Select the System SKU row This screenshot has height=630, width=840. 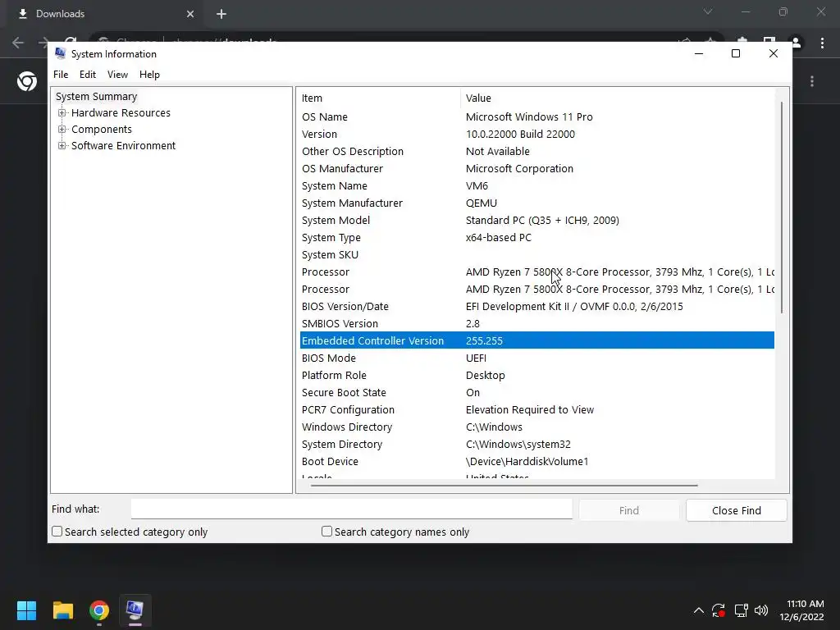click(x=536, y=254)
